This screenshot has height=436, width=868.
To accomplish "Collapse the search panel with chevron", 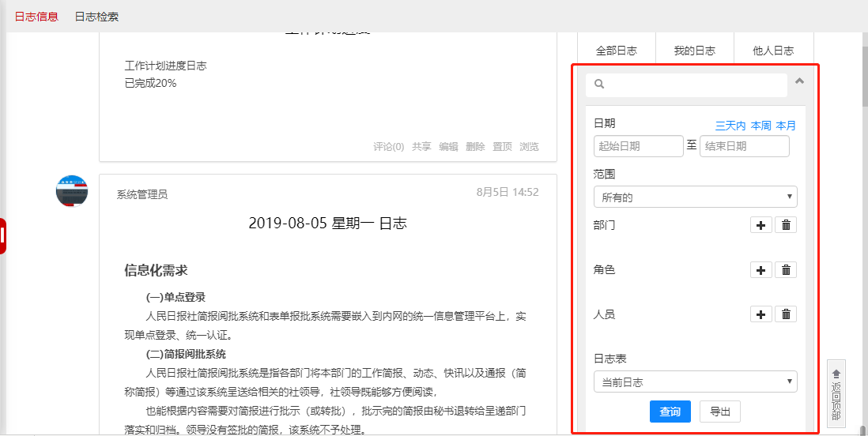I will point(799,81).
